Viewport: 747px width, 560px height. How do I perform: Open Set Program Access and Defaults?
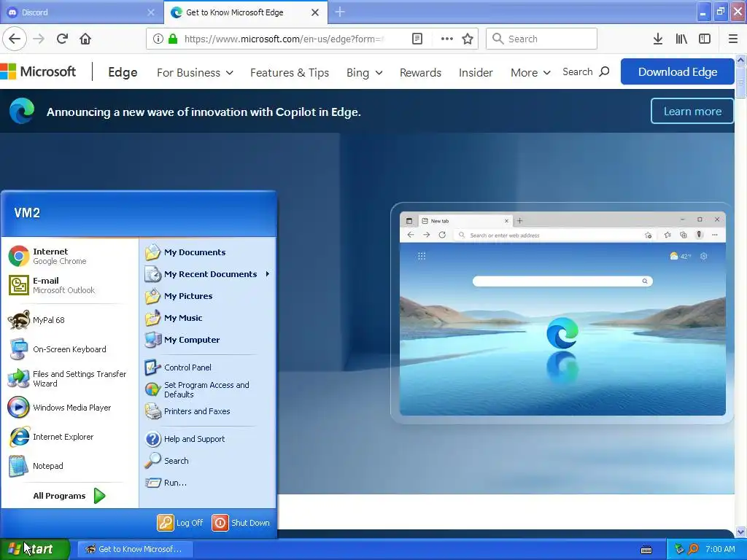[x=207, y=389]
